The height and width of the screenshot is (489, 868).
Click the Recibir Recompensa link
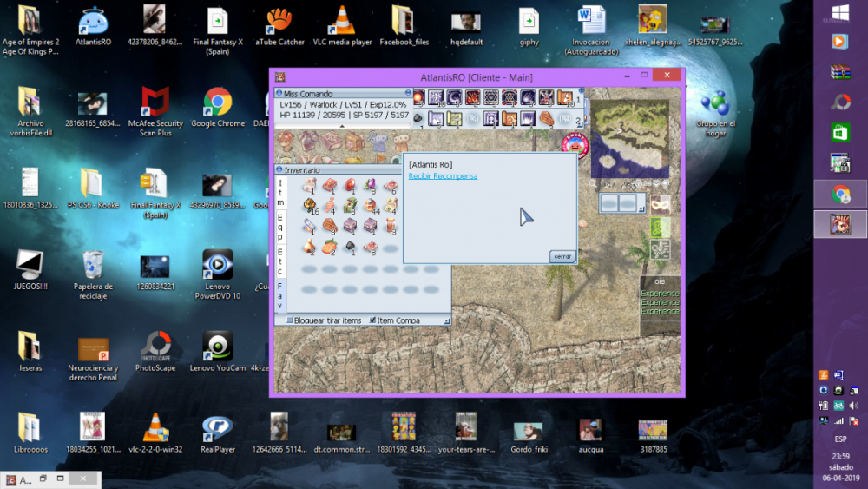point(443,176)
